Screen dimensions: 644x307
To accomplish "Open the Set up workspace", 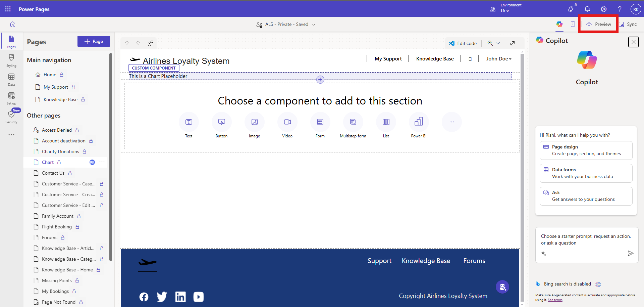I will 11,98.
